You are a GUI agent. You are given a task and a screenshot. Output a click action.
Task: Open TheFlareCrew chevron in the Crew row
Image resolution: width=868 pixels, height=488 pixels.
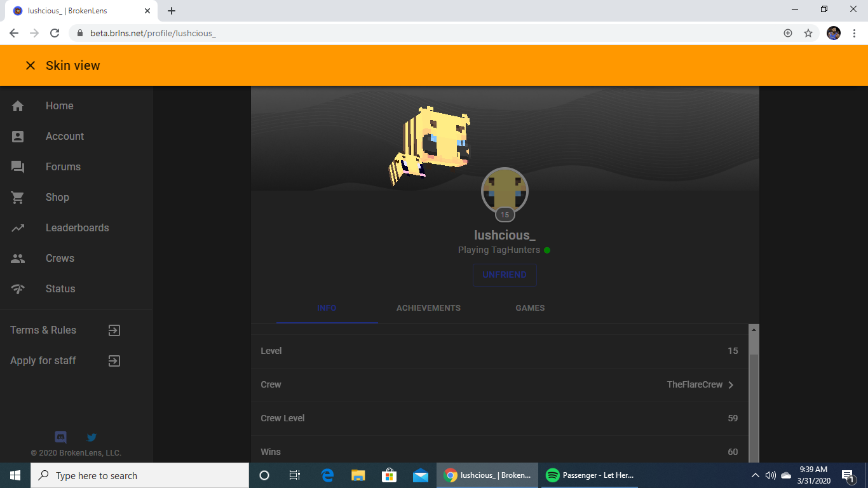pyautogui.click(x=731, y=385)
